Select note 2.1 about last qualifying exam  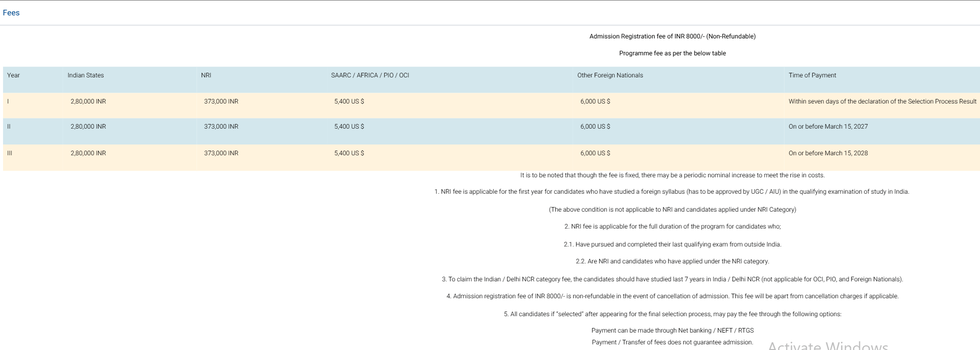tap(673, 244)
